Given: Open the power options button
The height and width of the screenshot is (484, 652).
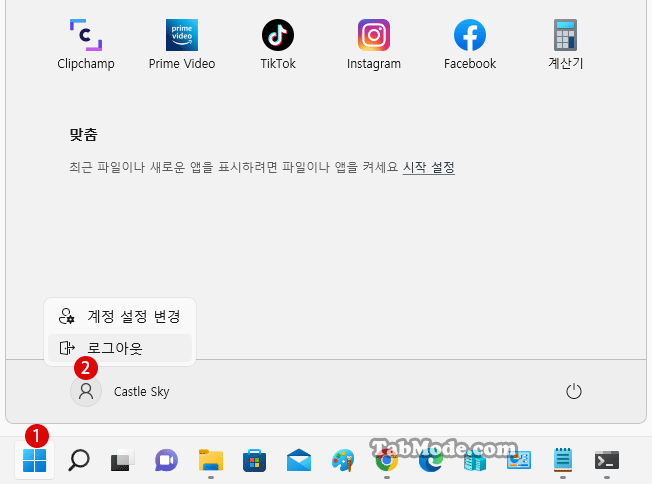Looking at the screenshot, I should pos(574,391).
